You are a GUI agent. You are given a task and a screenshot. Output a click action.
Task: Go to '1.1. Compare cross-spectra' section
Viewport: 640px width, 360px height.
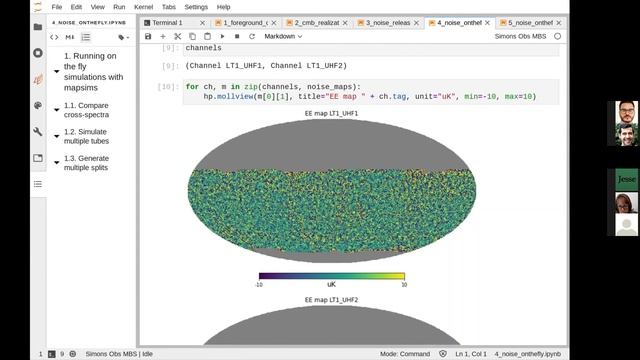click(87, 110)
